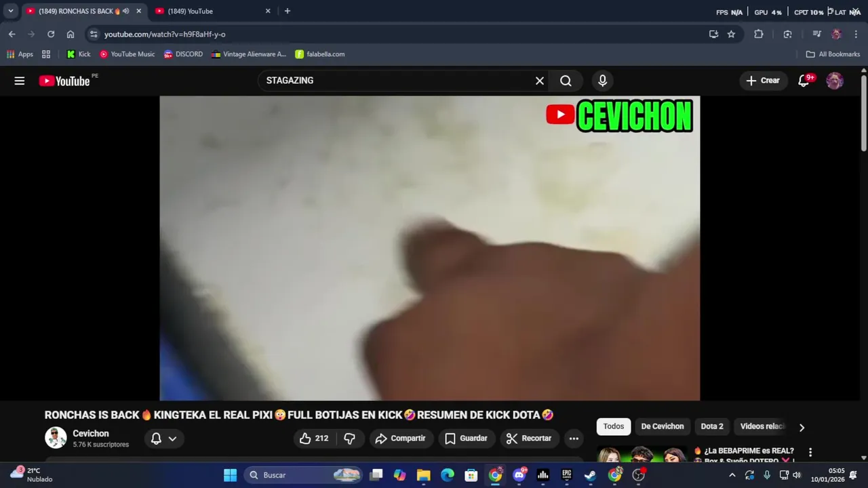
Task: Show more filter chips with right arrow
Action: pyautogui.click(x=802, y=427)
